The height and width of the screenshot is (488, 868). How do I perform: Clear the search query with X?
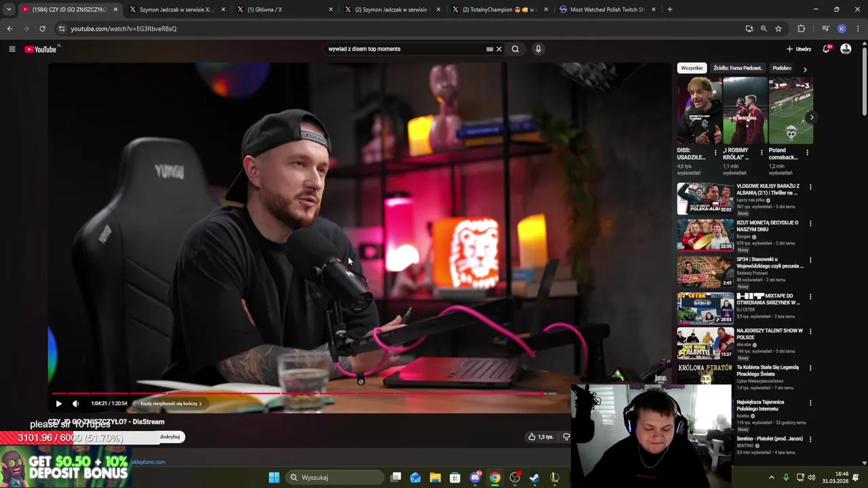[499, 49]
